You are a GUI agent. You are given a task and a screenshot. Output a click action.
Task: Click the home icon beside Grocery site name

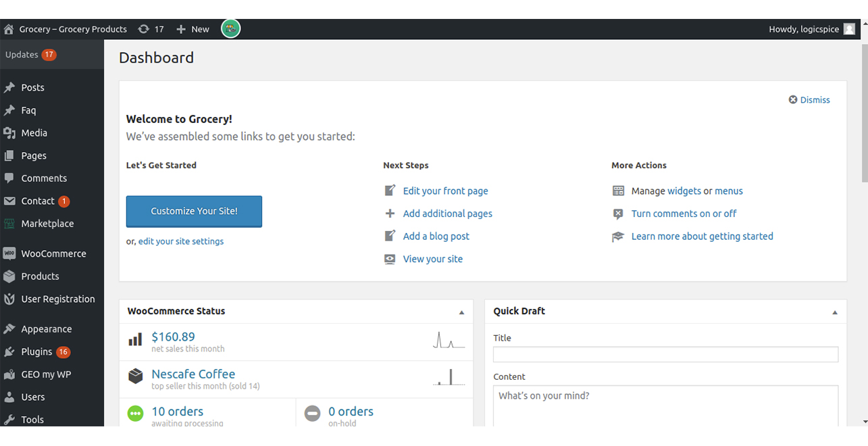9,29
